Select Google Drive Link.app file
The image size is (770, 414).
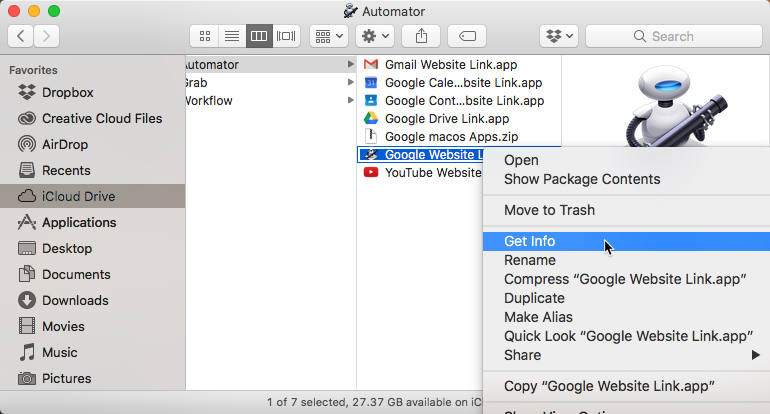[446, 118]
